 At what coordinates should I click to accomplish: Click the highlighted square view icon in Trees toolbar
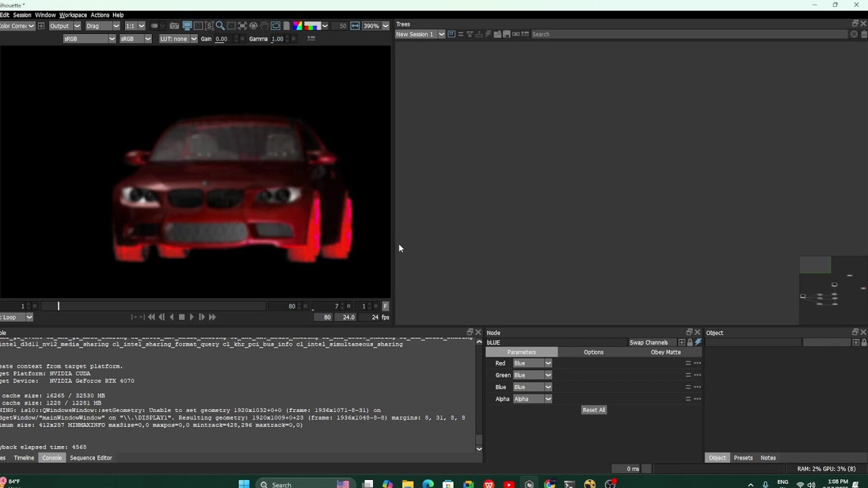pyautogui.click(x=452, y=34)
